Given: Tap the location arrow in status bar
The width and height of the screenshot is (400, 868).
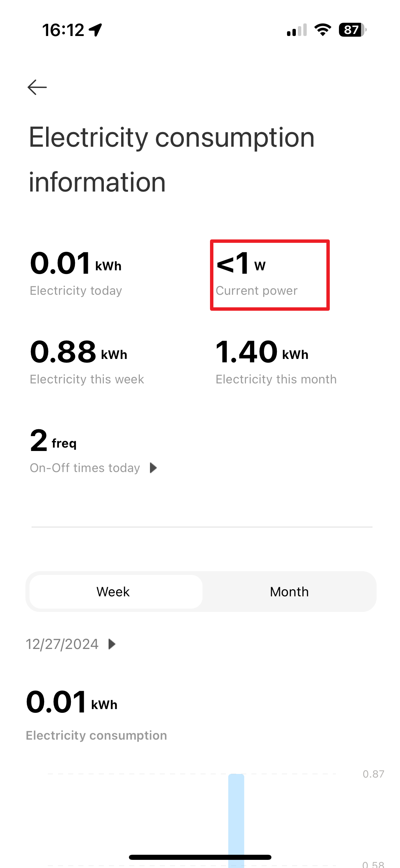Looking at the screenshot, I should [96, 30].
